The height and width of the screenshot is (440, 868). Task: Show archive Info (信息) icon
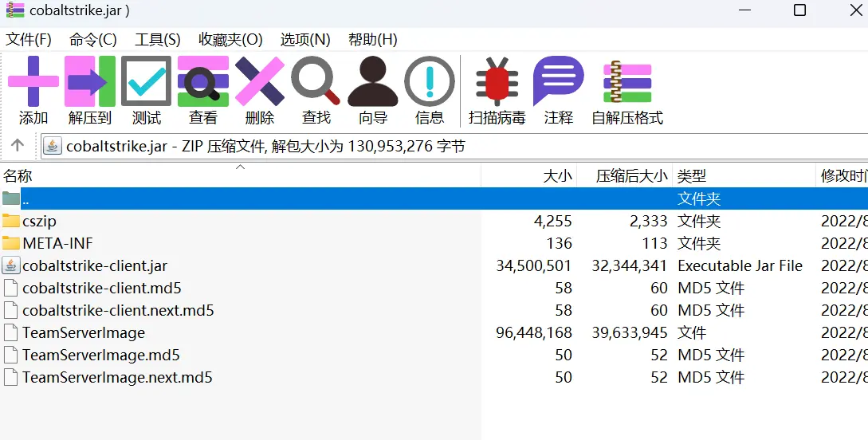point(429,91)
